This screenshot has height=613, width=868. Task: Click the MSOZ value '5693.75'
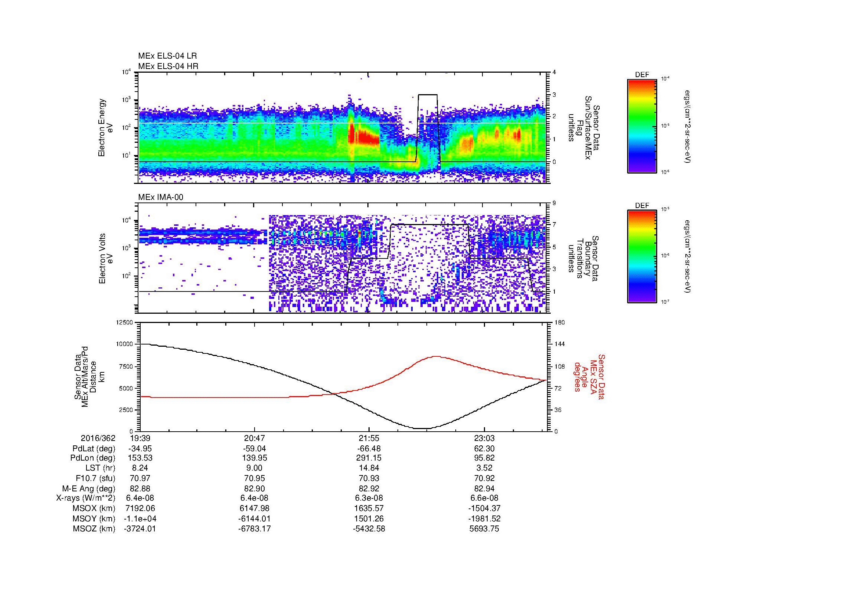pos(484,529)
